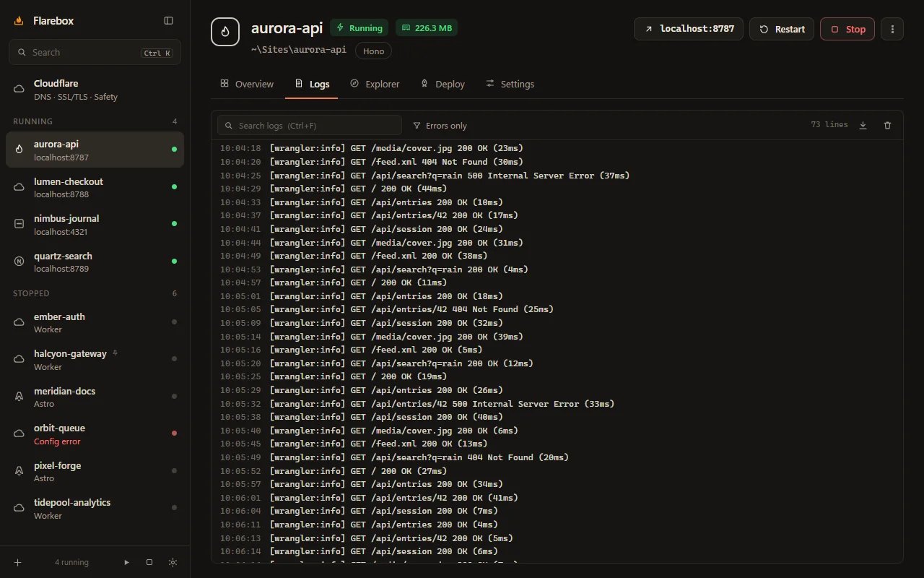Screen dimensions: 924x578
Task: Click the Flarebox flame logo
Action: 19,21
